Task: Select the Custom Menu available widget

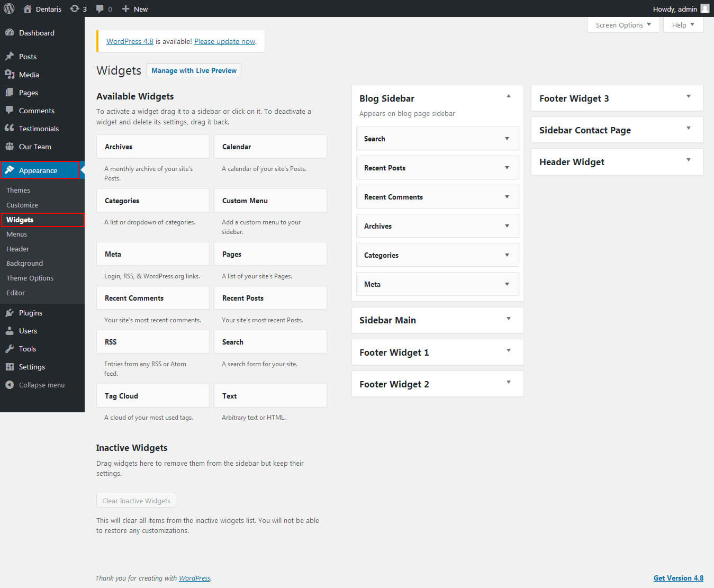Action: (x=270, y=201)
